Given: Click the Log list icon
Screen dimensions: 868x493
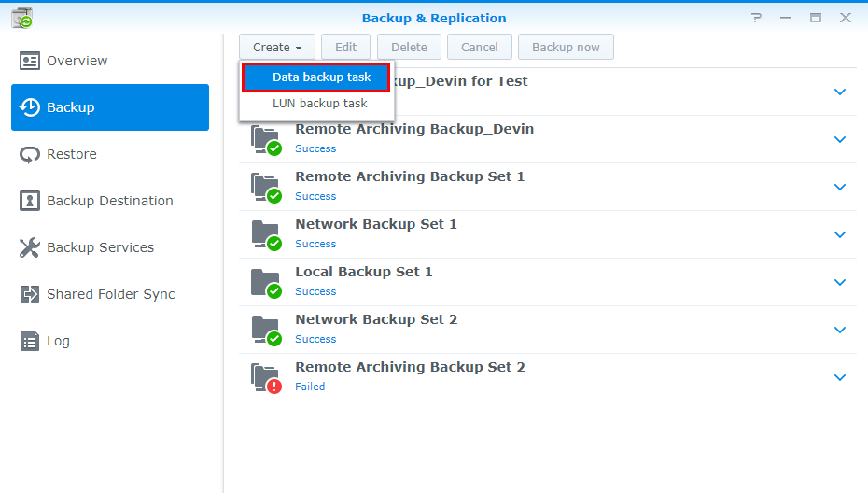Looking at the screenshot, I should 30,341.
